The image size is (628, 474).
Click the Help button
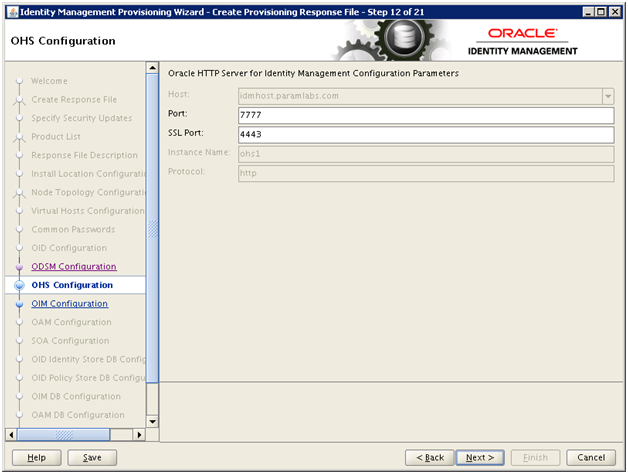coord(36,458)
